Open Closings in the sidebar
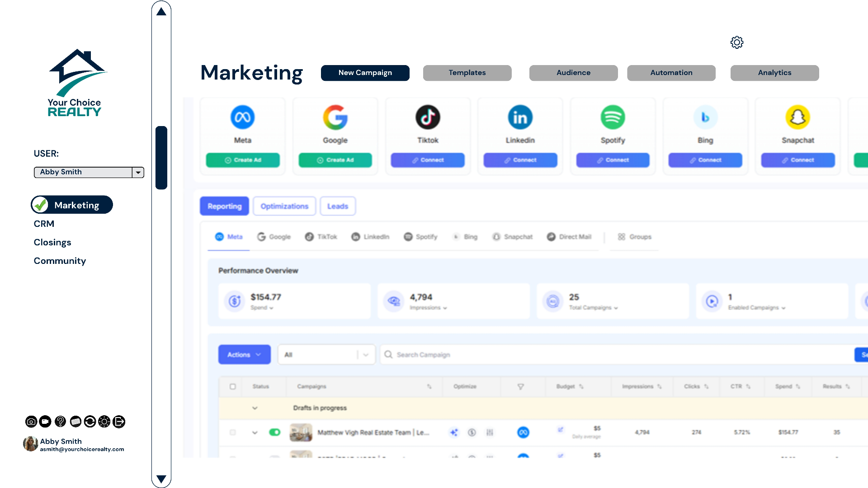 pyautogui.click(x=52, y=242)
